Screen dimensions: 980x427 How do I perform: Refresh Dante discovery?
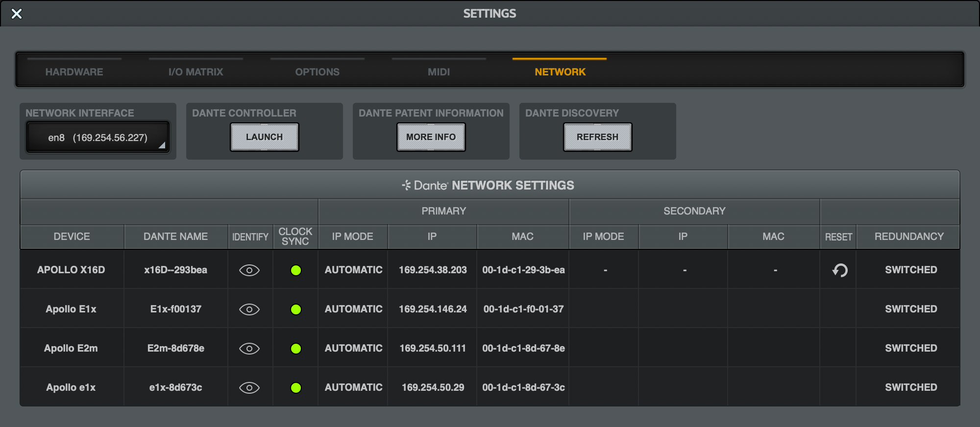coord(598,137)
